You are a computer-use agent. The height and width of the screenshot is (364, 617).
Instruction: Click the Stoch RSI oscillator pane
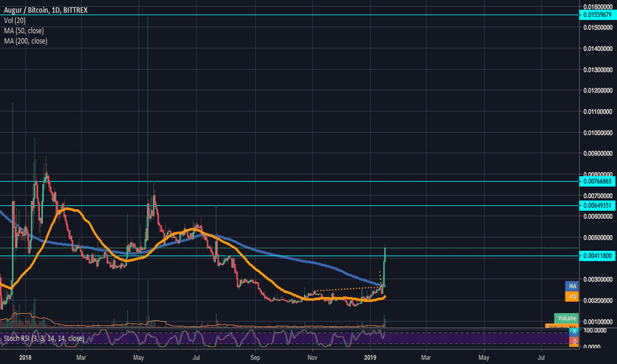coord(289,338)
